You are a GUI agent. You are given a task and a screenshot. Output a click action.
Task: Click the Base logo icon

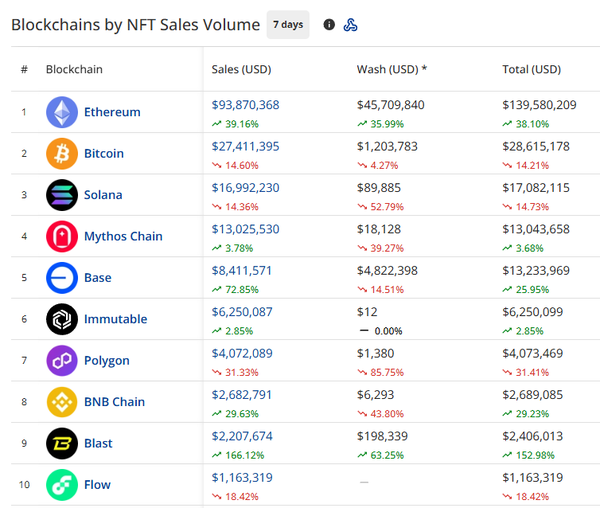(x=62, y=278)
